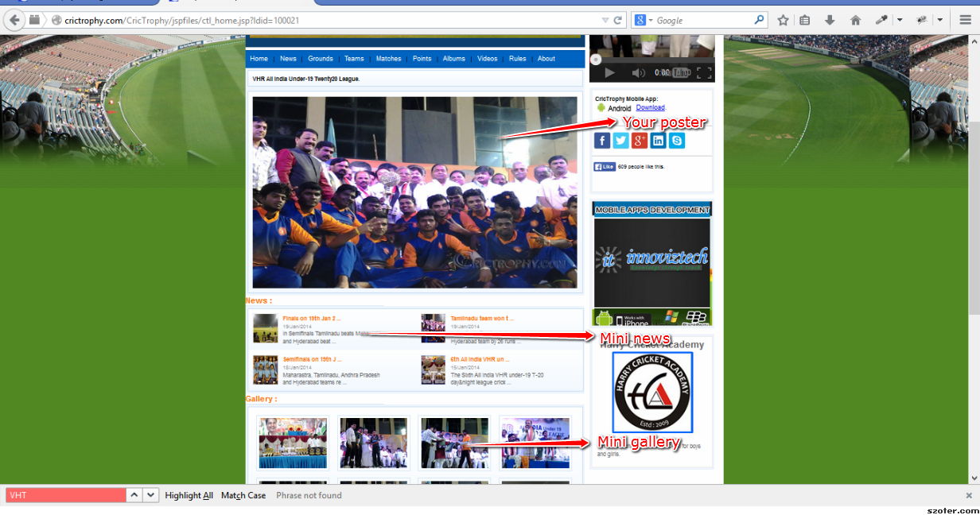Open the Google Plus share icon
Viewport: 980px width, 515px height.
tap(640, 141)
